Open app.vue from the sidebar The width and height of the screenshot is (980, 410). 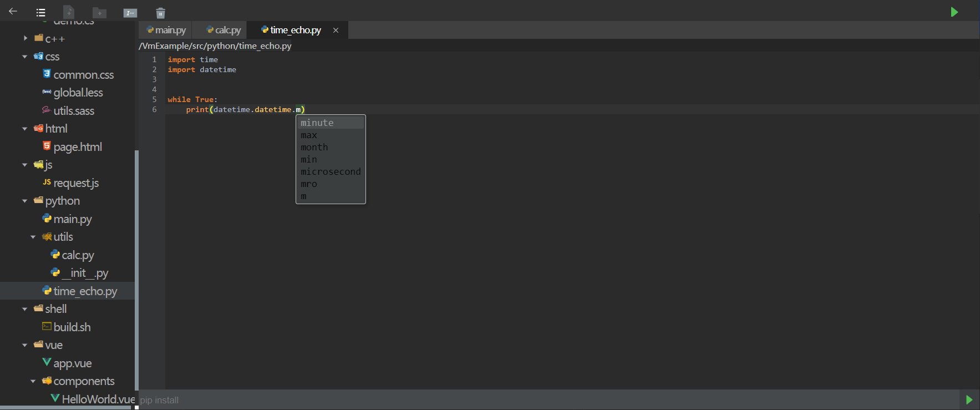click(x=72, y=363)
